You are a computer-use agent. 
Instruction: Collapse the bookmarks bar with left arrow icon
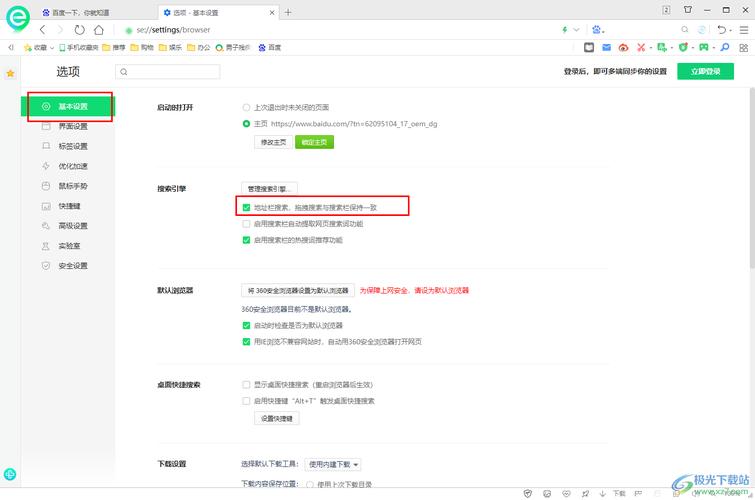coord(11,47)
